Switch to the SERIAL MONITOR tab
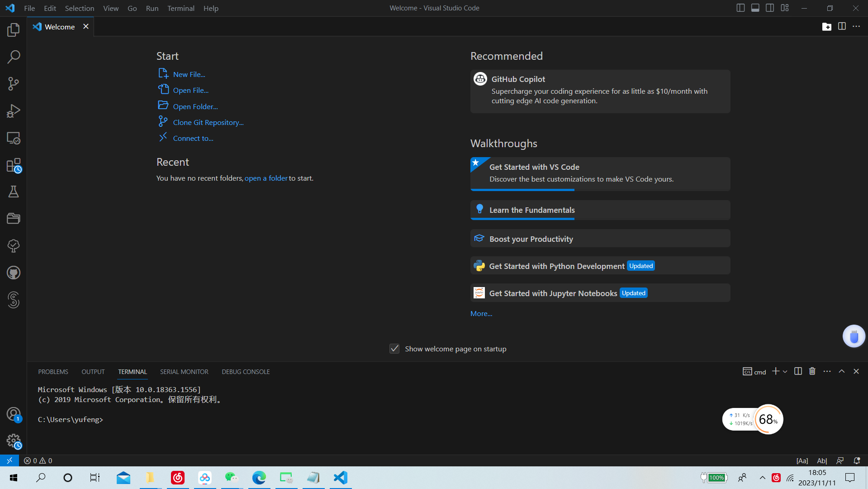 point(184,372)
